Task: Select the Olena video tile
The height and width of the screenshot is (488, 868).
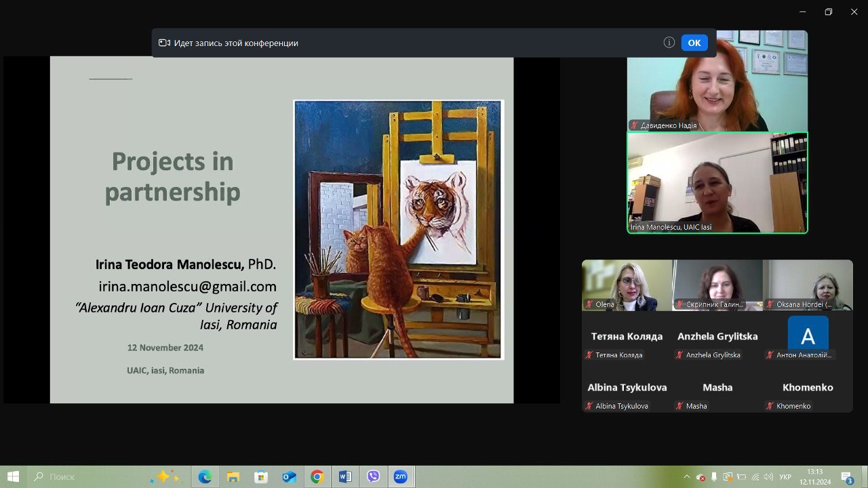Action: point(627,285)
